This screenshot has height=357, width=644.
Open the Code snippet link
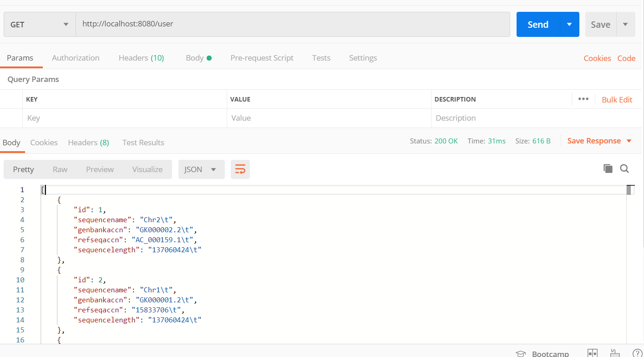tap(626, 58)
